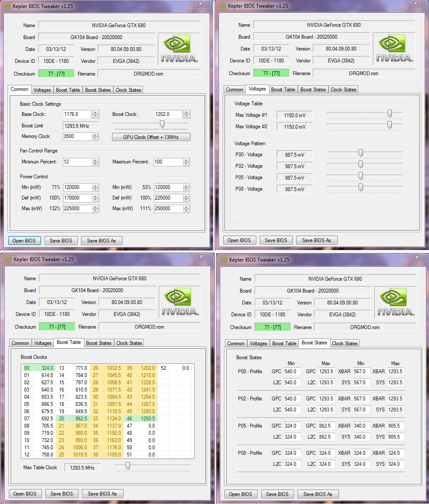Click the P05 Profile GPC Max field 862.5
This screenshot has width=429, height=504.
[326, 426]
